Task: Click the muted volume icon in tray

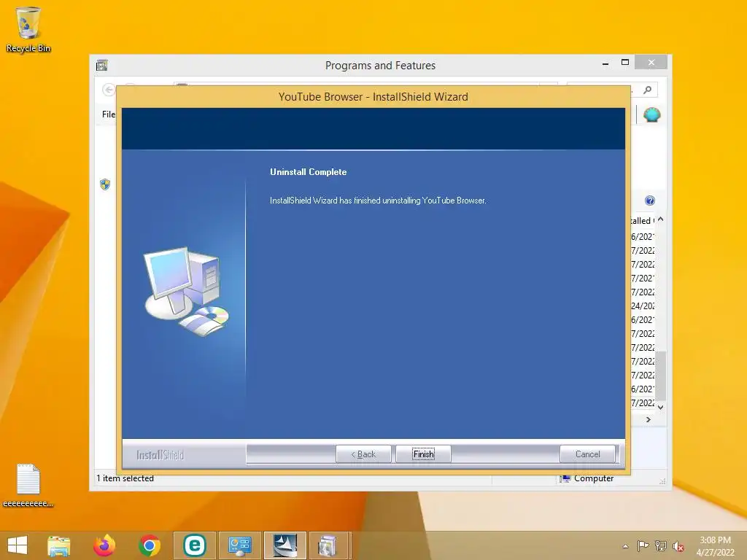Action: click(x=678, y=546)
